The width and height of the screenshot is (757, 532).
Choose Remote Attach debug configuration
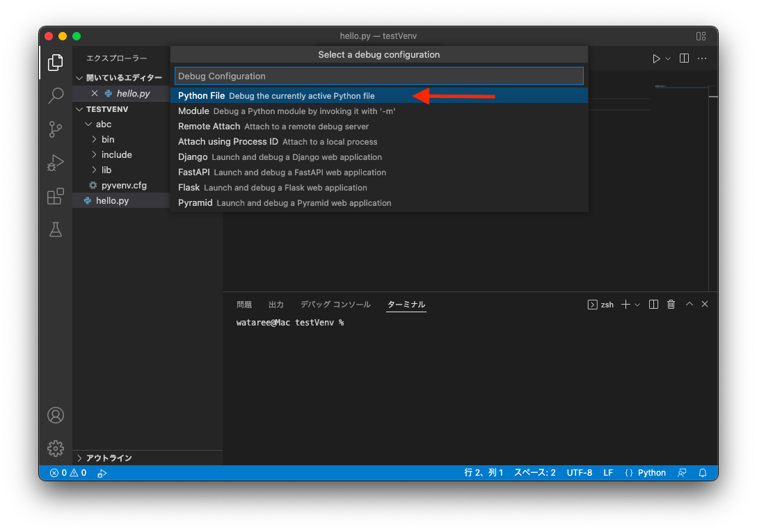(379, 127)
